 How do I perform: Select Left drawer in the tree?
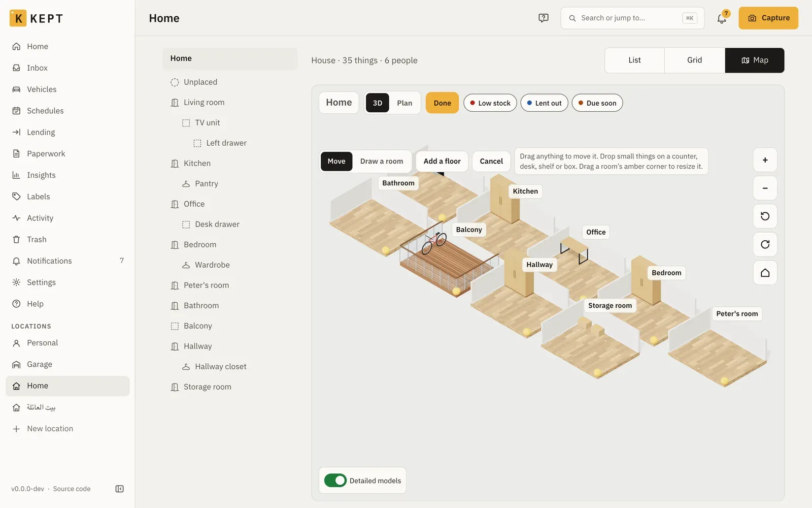pos(230,143)
